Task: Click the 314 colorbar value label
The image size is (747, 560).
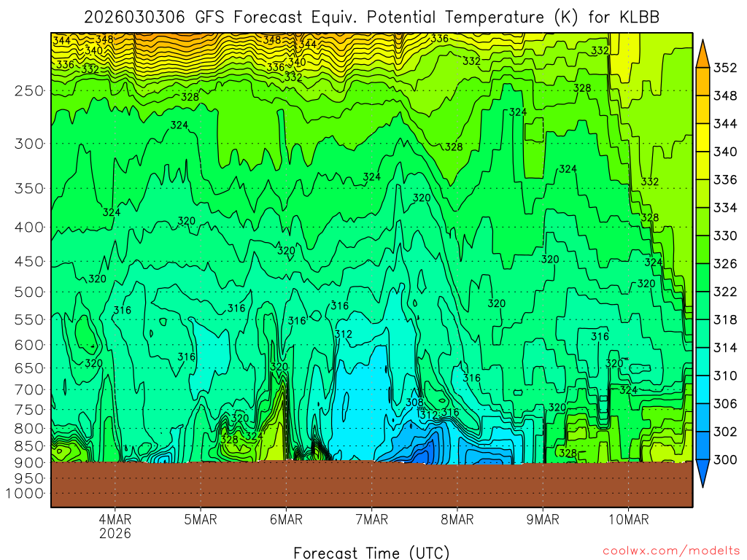Action: [x=725, y=348]
